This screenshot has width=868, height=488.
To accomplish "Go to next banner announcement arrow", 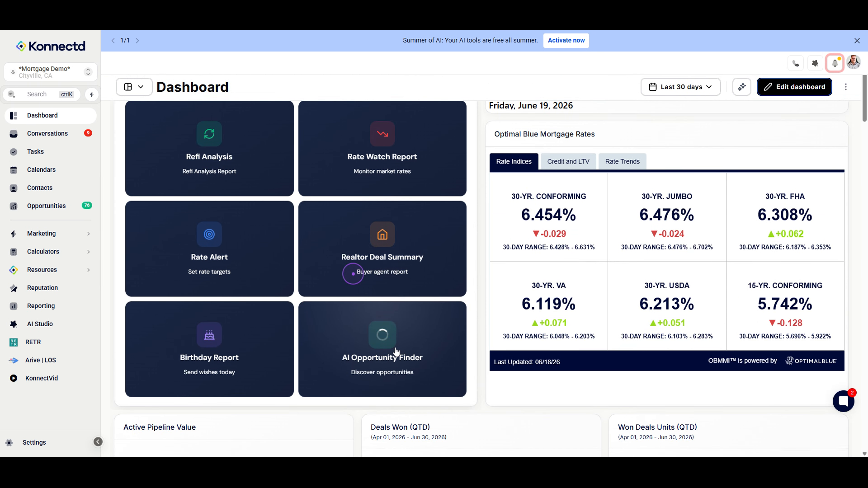I will pos(137,41).
